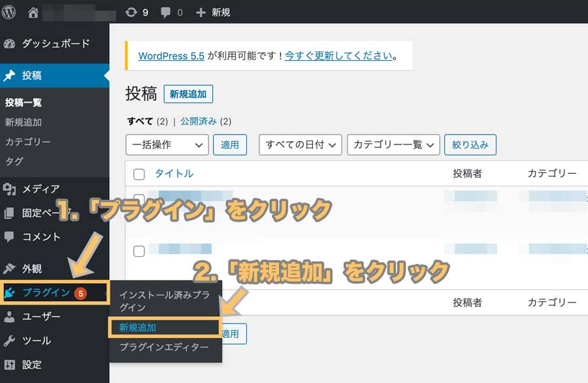Viewport: 588px width, 383px height.
Task: Click the plugin update badge showing 5
Action: tap(80, 293)
